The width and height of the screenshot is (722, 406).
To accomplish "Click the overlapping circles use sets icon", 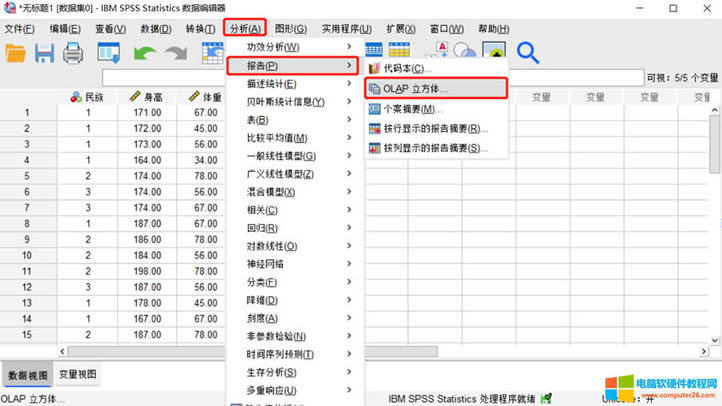I will pyautogui.click(x=464, y=50).
